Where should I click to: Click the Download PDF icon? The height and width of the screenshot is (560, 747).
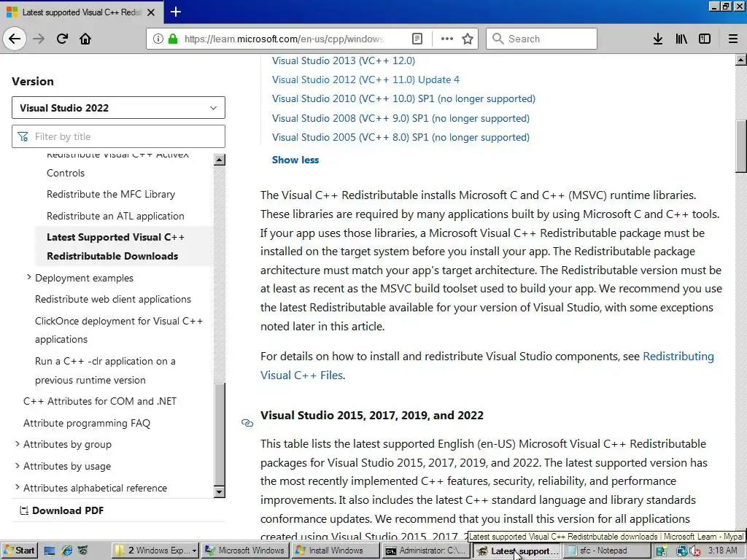(x=24, y=511)
